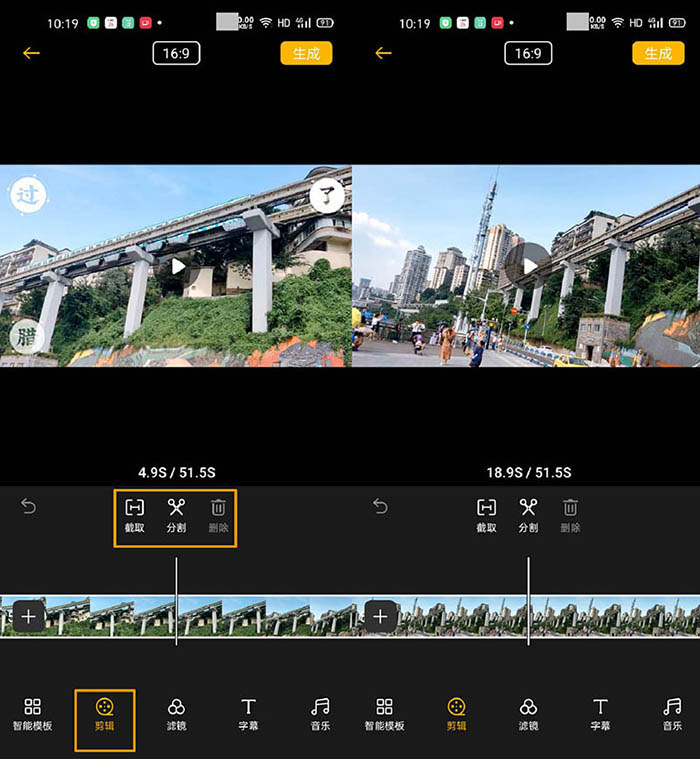Viewport: 700px width, 759px height.
Task: Tap the cellular signal bars in right screen
Action: (x=655, y=23)
